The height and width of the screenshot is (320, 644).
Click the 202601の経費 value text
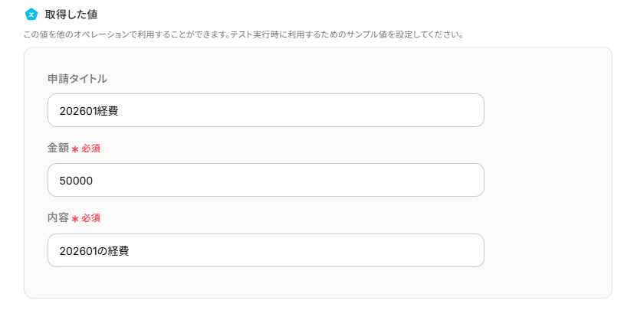(x=94, y=250)
